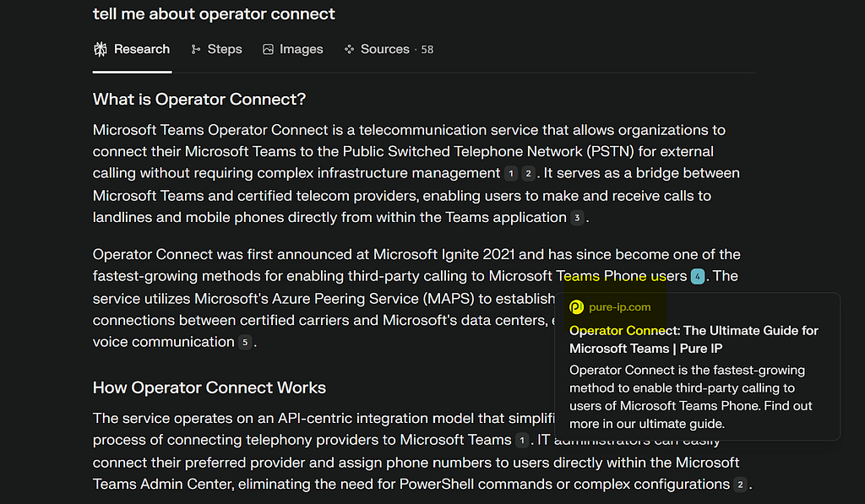Open citation 5 after voice communication
This screenshot has width=865, height=504.
coord(245,343)
